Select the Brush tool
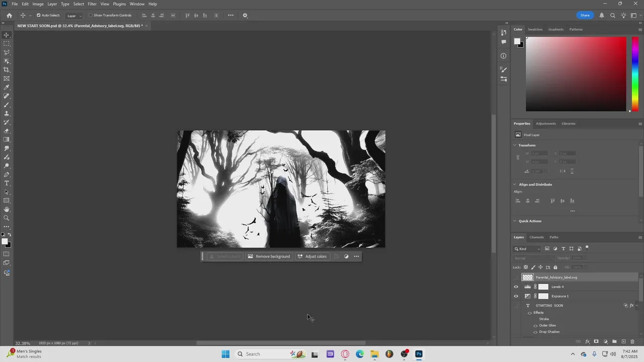 [x=7, y=105]
